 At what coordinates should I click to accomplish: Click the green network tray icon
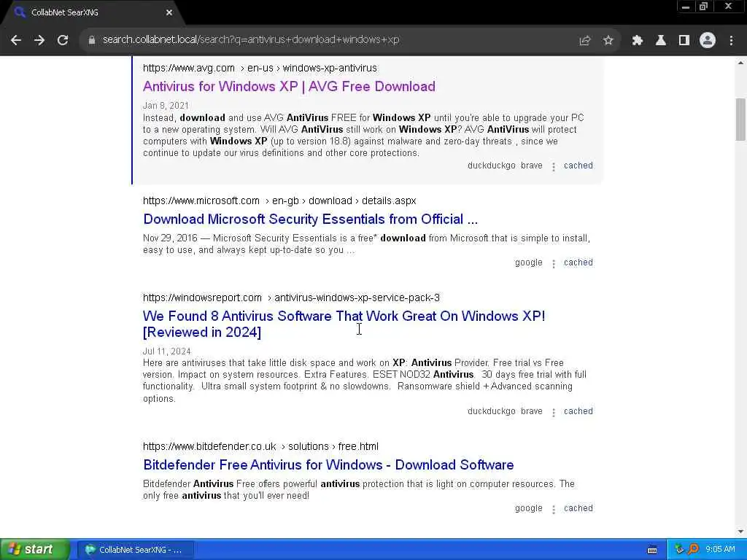tap(679, 550)
